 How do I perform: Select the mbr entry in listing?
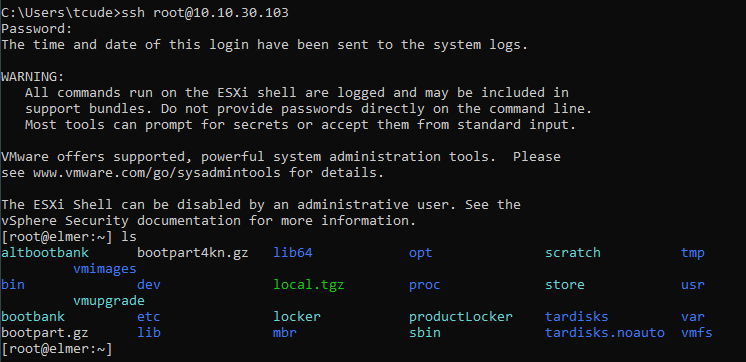pyautogui.click(x=285, y=333)
